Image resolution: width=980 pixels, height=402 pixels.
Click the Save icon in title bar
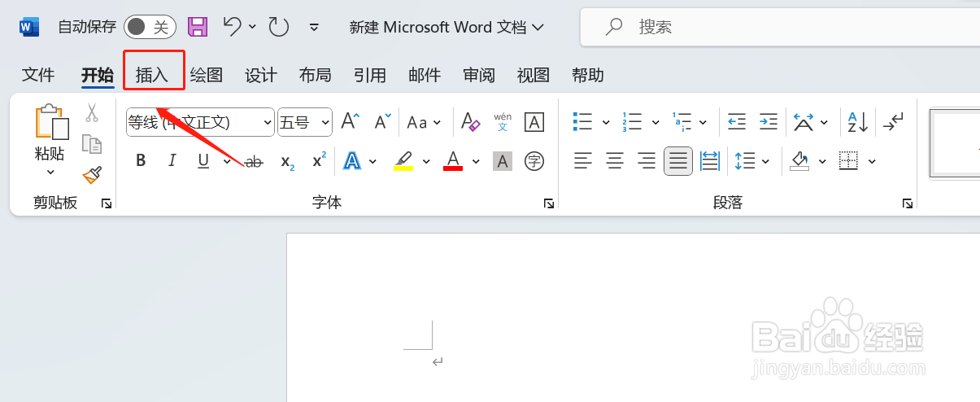(198, 27)
